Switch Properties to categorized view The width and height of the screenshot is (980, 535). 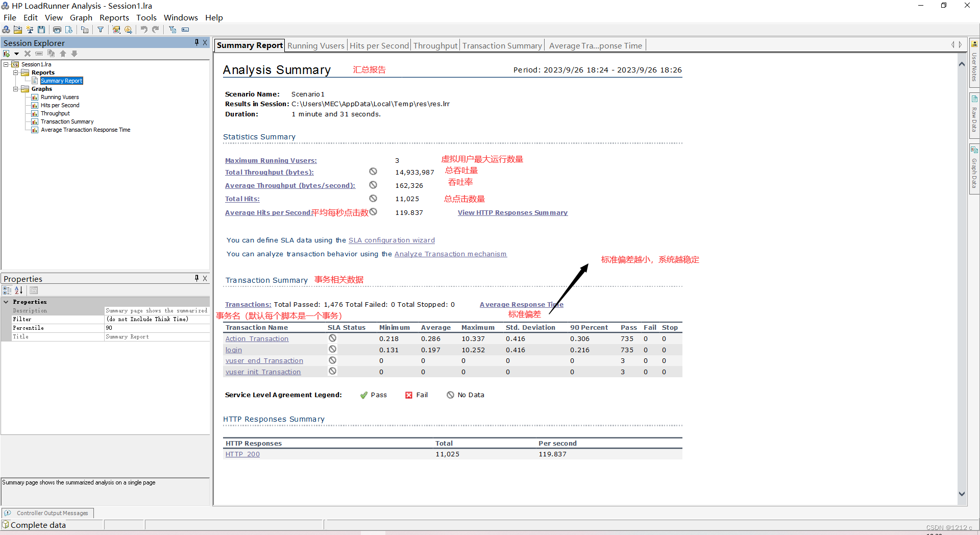click(x=7, y=290)
